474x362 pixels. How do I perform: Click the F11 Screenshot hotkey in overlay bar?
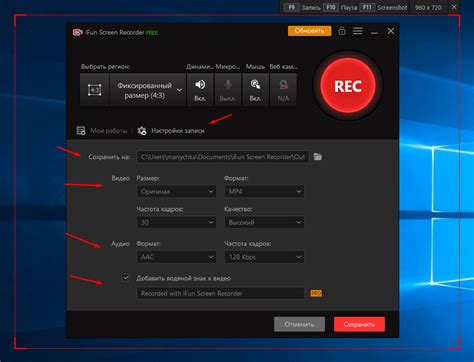[x=383, y=7]
